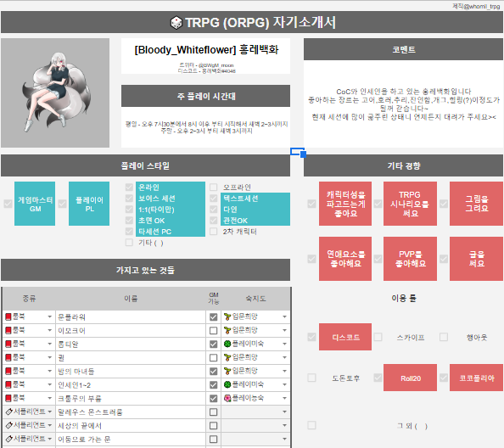Toggle the TRPG 시나리오를 써요 checkbox
504x448 pixels.
tap(378, 204)
